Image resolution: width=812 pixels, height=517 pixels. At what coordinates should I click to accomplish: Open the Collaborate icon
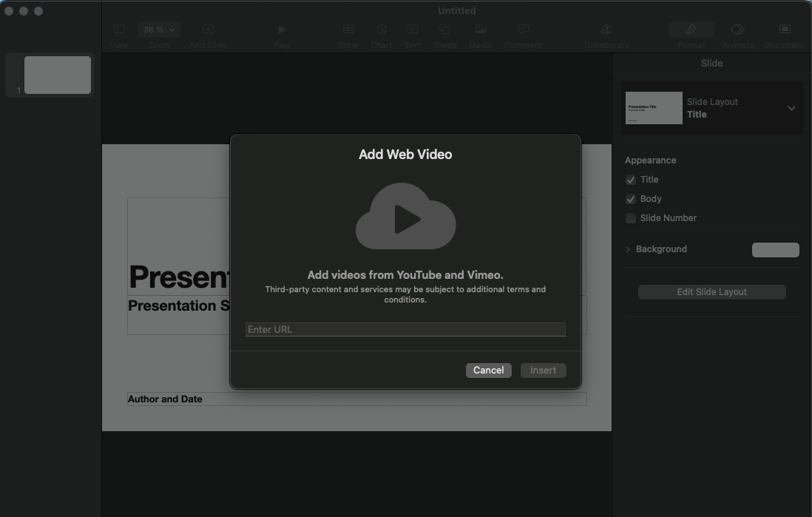[606, 30]
